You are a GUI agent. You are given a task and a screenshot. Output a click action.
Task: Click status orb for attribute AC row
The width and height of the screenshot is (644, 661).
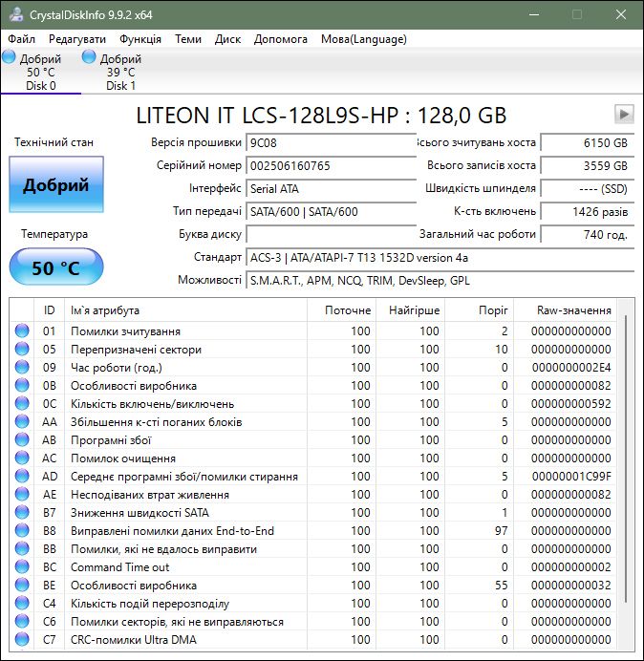click(22, 458)
